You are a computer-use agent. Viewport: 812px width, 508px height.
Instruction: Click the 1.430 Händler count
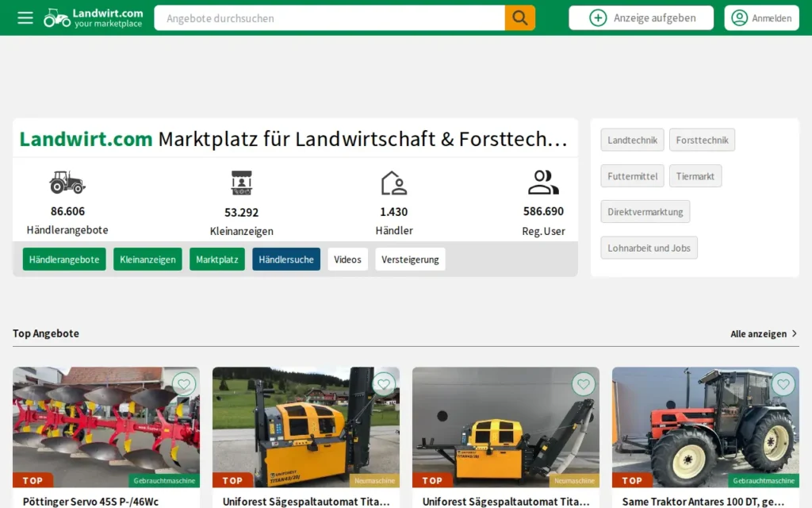394,212
